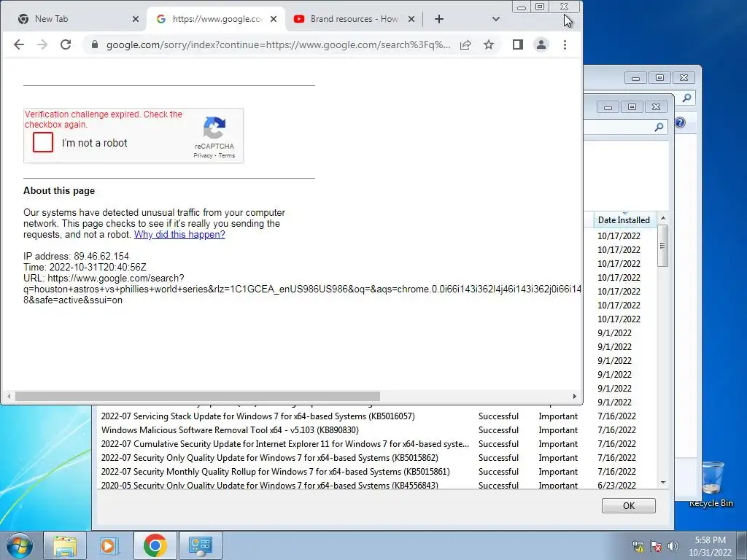This screenshot has width=747, height=560.
Task: Click the reCAPTCHA logo icon
Action: click(214, 128)
